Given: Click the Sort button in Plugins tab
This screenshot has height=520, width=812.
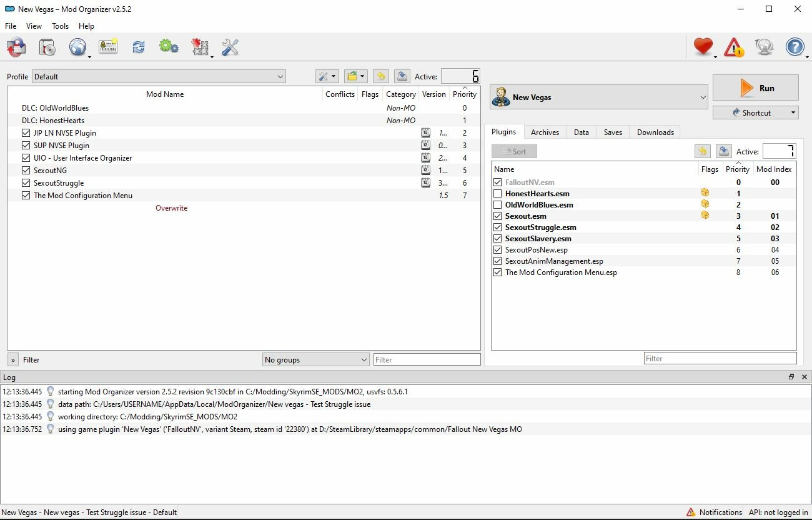Looking at the screenshot, I should click(x=514, y=151).
